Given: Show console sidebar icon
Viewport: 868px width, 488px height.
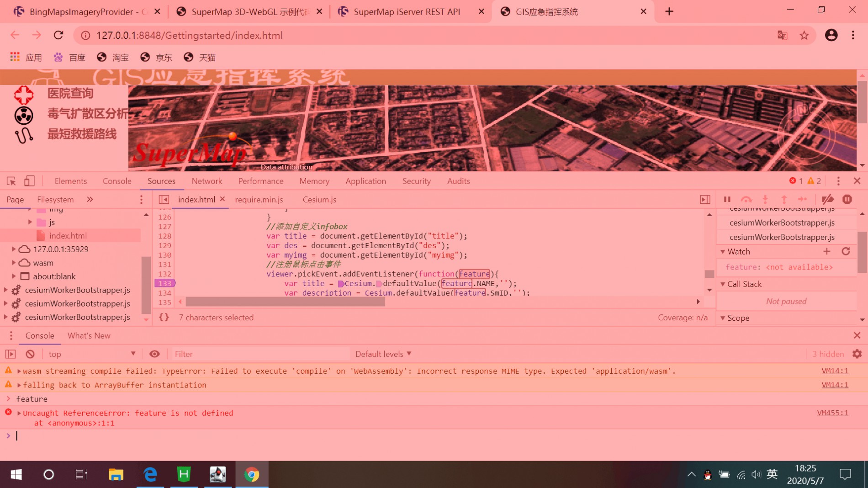Looking at the screenshot, I should [11, 354].
